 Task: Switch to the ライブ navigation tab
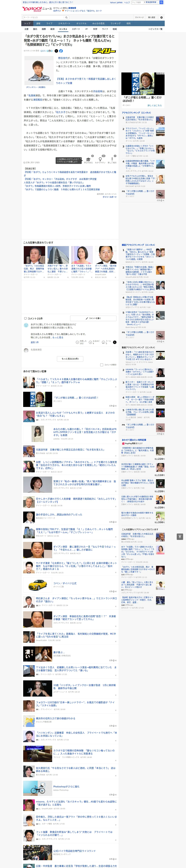click(x=49, y=24)
